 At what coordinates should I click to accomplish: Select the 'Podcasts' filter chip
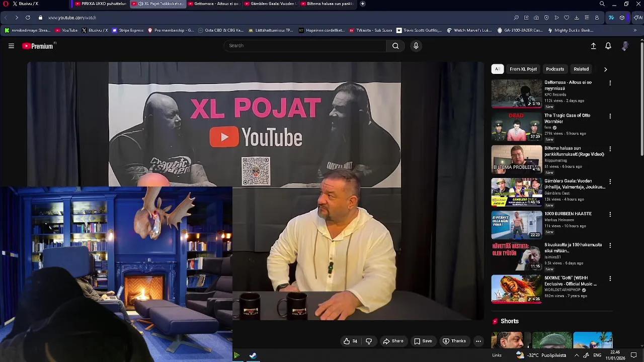coord(555,69)
